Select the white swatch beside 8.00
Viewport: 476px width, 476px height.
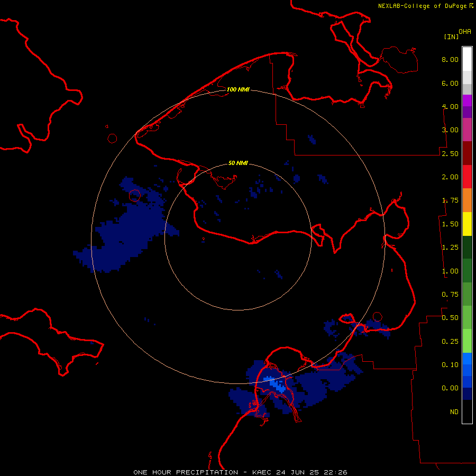pos(467,59)
